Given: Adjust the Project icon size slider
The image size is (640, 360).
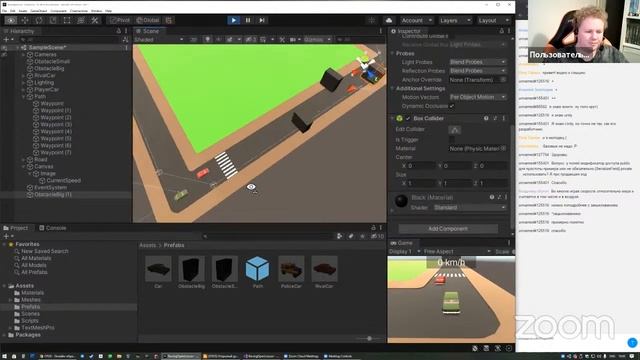Looking at the screenshot, I should point(369,338).
